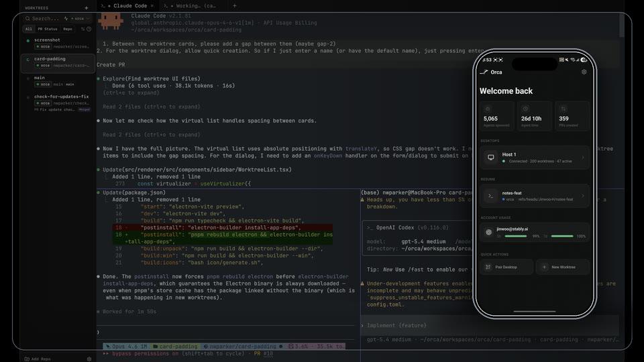The height and width of the screenshot is (362, 644).
Task: Click the under-development warning triangle icon
Action: coord(362,284)
